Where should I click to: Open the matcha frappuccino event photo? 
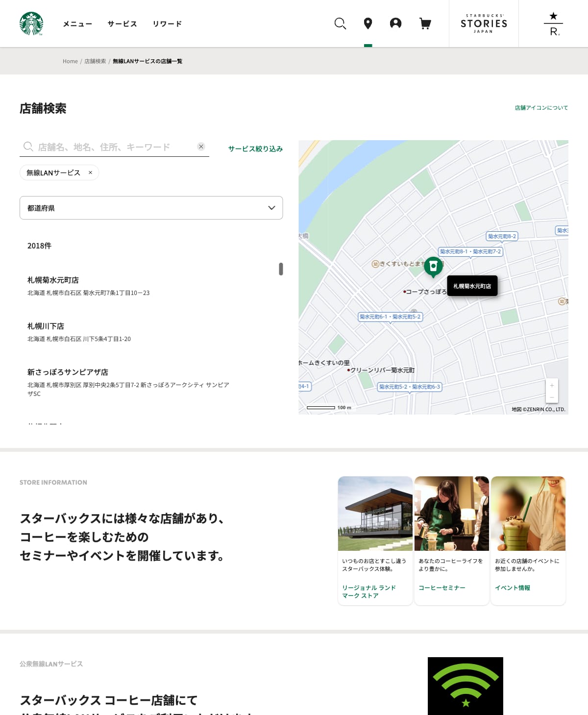point(528,514)
